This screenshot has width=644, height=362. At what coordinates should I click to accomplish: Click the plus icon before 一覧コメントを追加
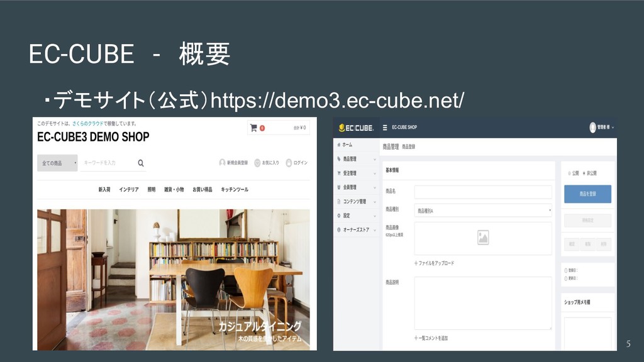click(416, 338)
